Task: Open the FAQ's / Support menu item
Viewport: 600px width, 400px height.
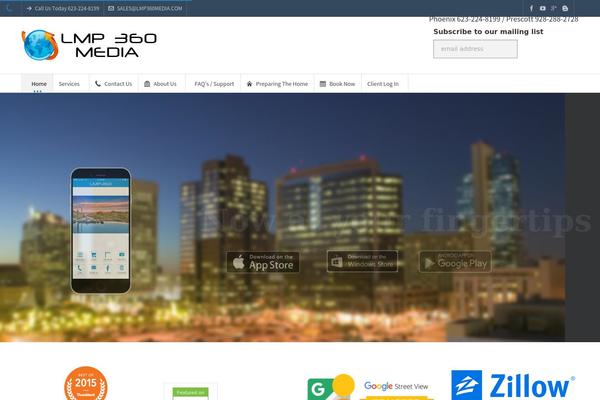Action: 214,84
